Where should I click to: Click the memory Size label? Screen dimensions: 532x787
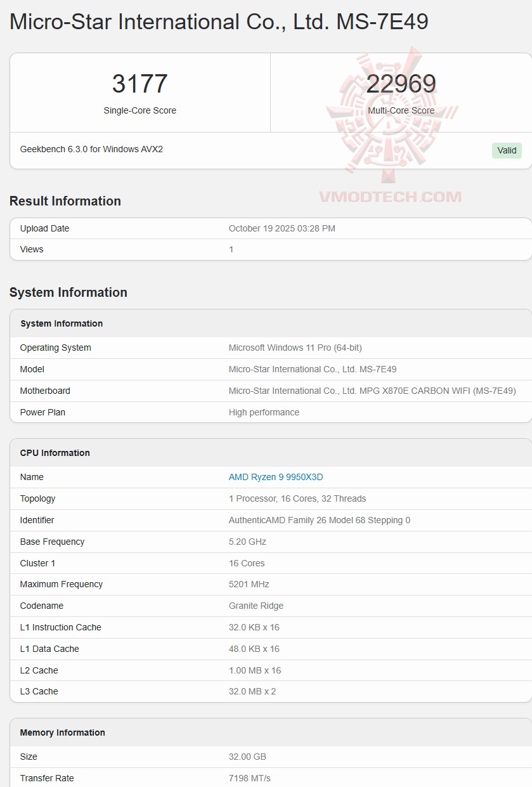[29, 757]
